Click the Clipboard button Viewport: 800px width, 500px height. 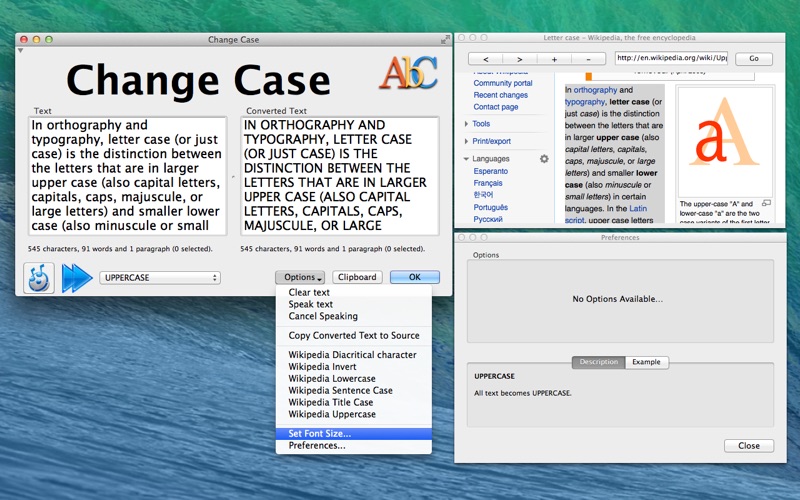click(357, 277)
